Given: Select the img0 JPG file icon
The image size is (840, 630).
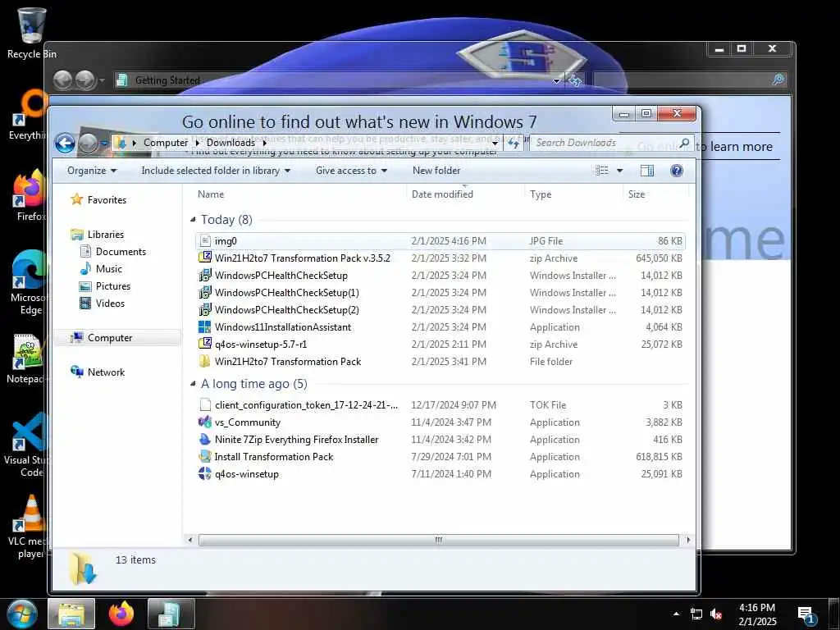Looking at the screenshot, I should click(204, 241).
